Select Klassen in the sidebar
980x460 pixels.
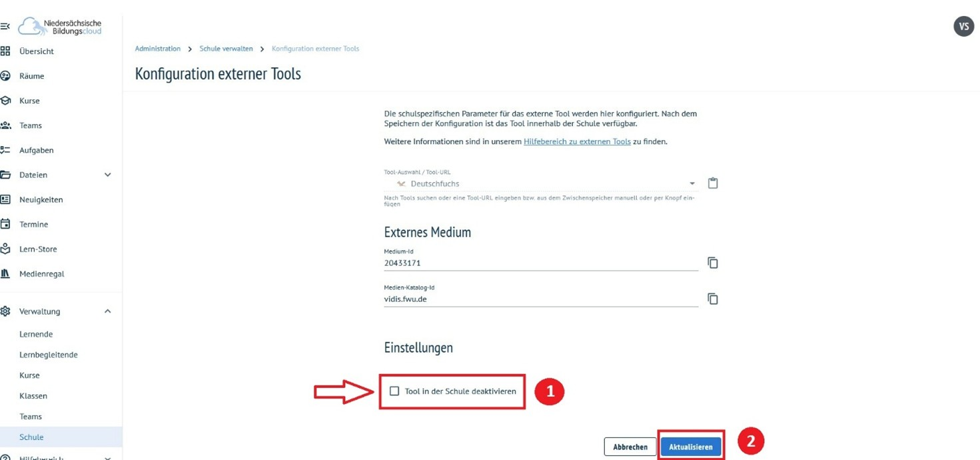(x=33, y=396)
